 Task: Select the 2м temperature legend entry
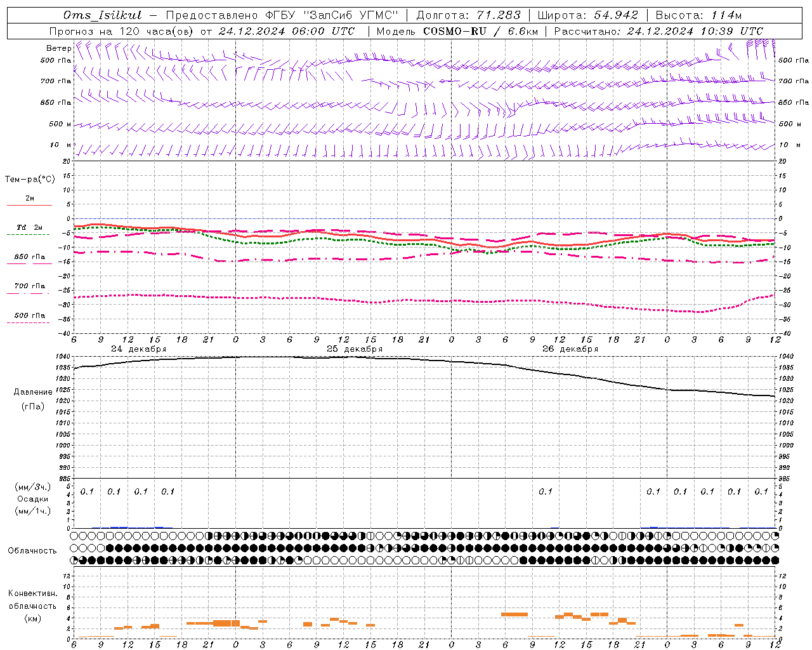point(30,201)
